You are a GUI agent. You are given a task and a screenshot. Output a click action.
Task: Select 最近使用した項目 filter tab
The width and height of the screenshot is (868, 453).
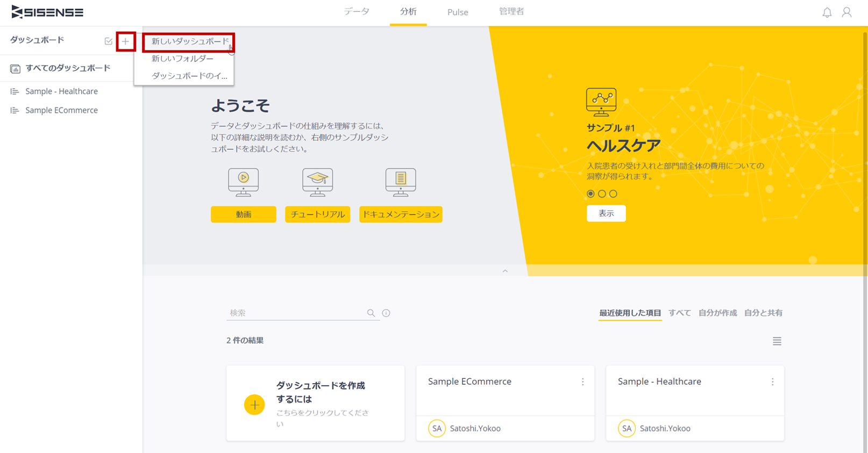(x=630, y=313)
